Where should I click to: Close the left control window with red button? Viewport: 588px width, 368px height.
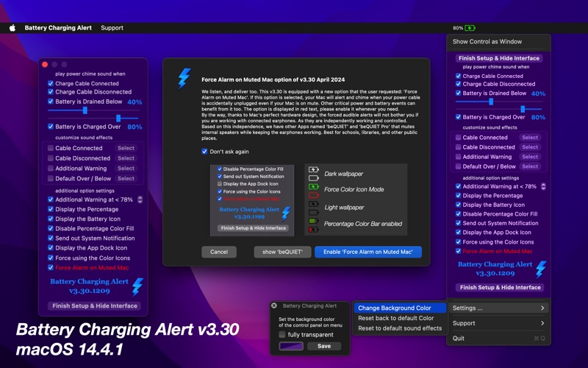coord(45,65)
